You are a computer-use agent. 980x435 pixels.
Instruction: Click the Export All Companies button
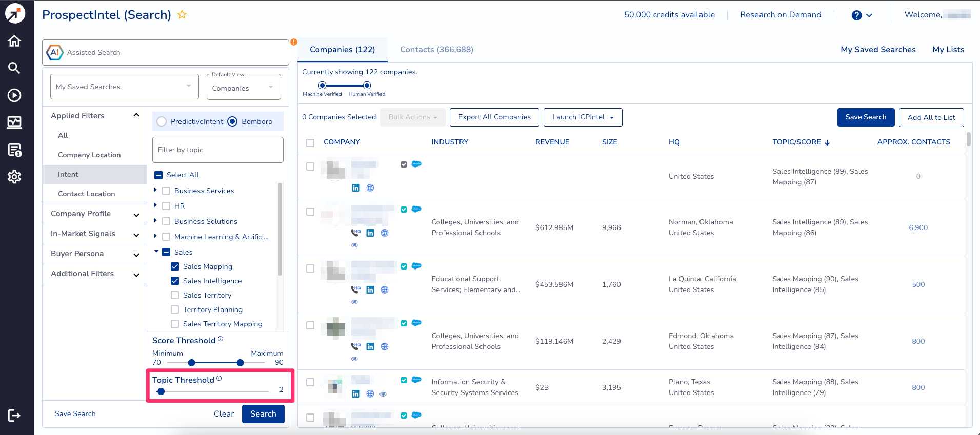coord(494,117)
